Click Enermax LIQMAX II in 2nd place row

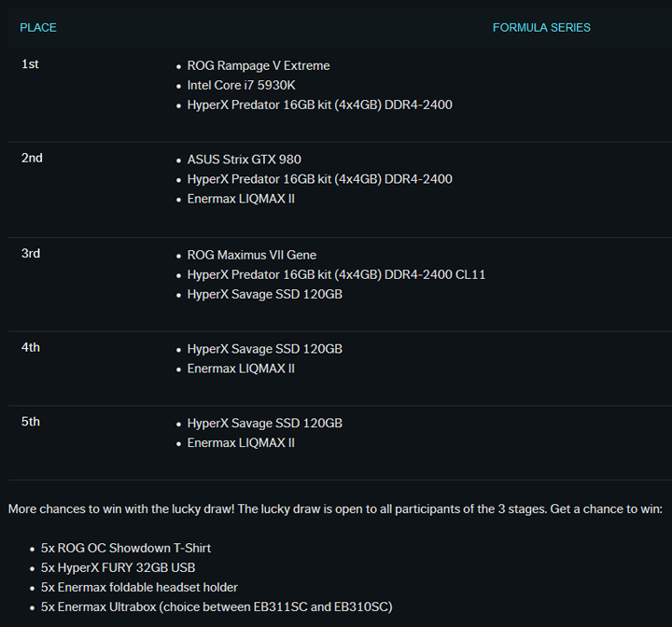pyautogui.click(x=241, y=199)
